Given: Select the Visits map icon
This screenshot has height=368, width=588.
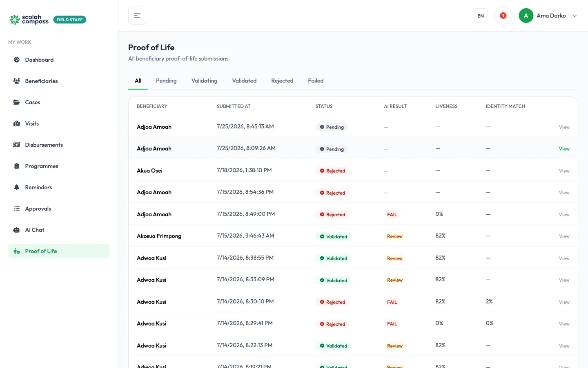Looking at the screenshot, I should (x=17, y=123).
